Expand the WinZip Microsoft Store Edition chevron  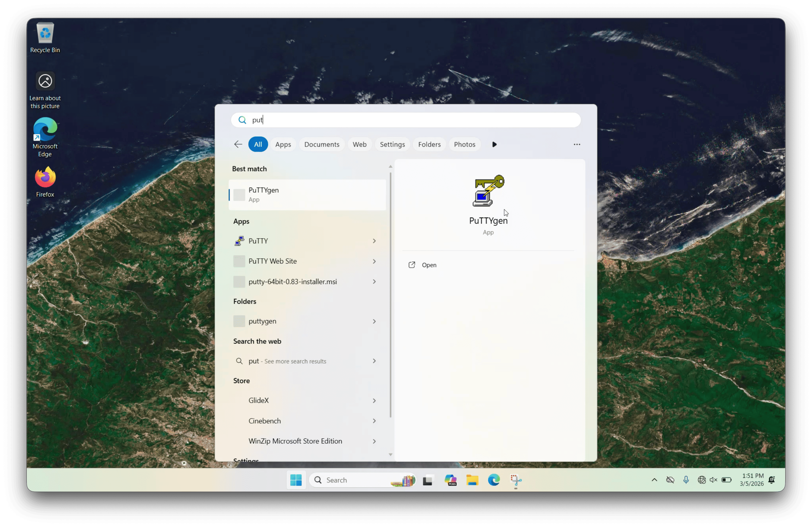click(374, 442)
